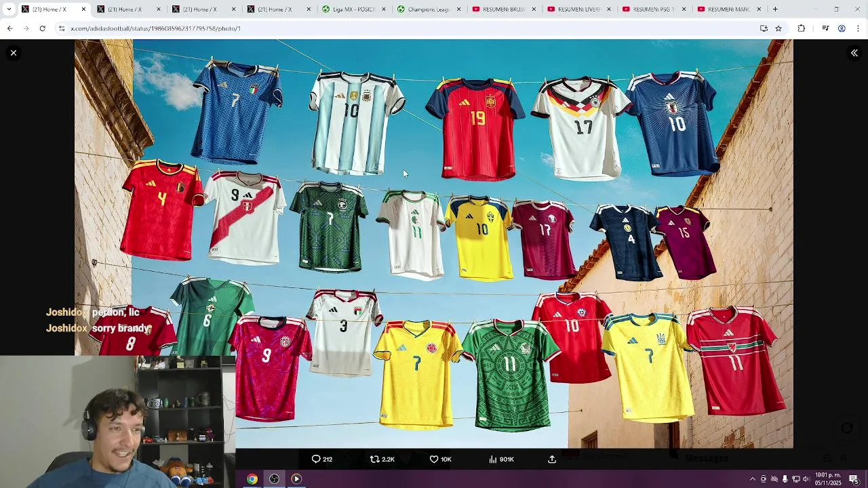Open the media player taskbar icon
The image size is (868, 488).
296,479
